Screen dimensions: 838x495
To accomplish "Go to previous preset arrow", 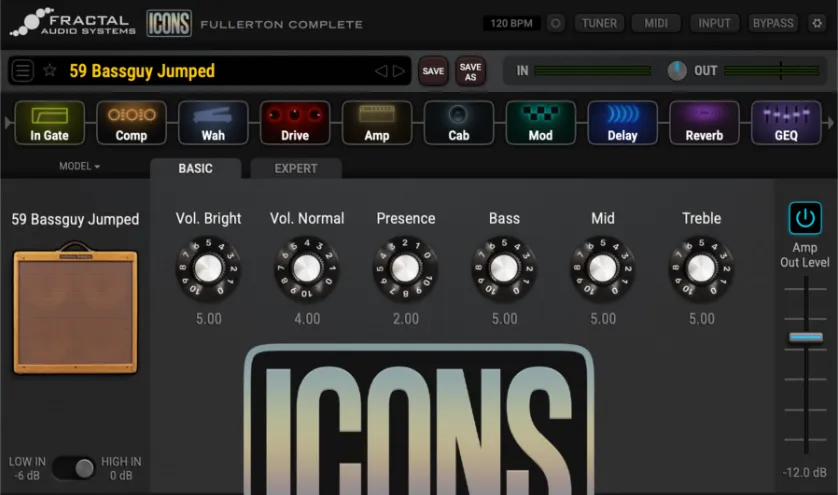I will (x=381, y=71).
